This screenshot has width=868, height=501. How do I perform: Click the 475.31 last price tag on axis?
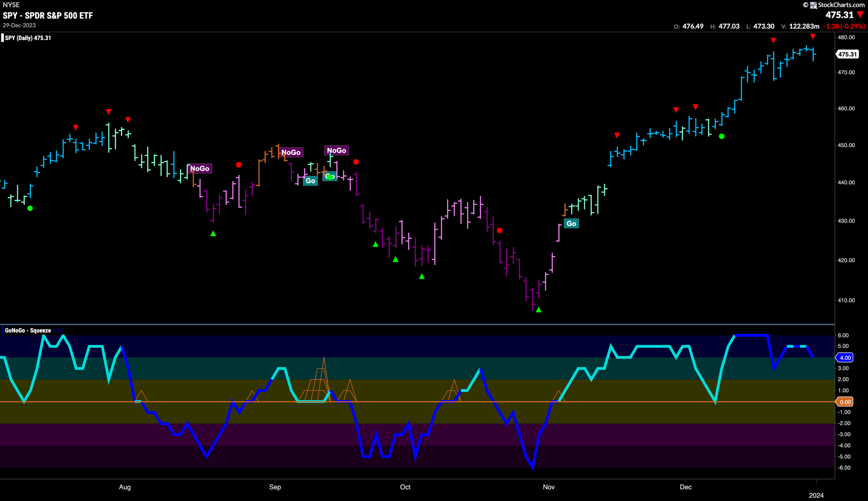847,54
